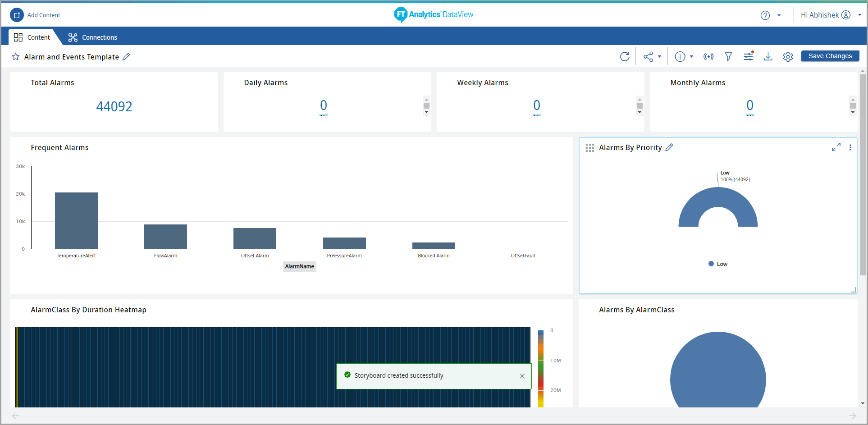This screenshot has height=425, width=868.
Task: Open the storyboard settings gear
Action: pos(788,56)
